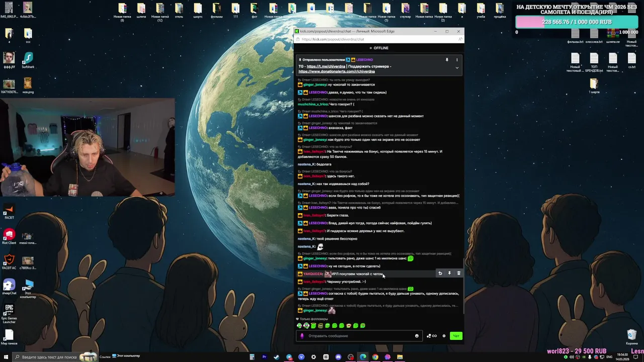Select FACEIT desktop shortcut
644x362 pixels.
click(x=9, y=212)
